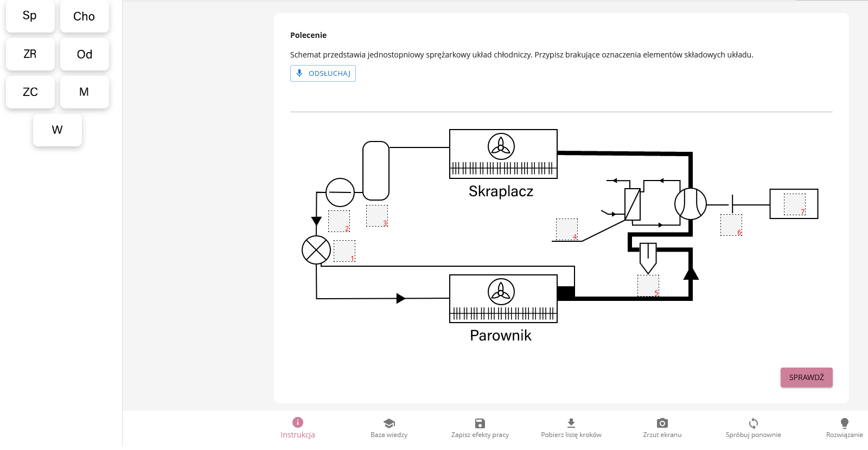Click empty slot 5 below the sensor symbol
This screenshot has height=450, width=868.
(648, 286)
